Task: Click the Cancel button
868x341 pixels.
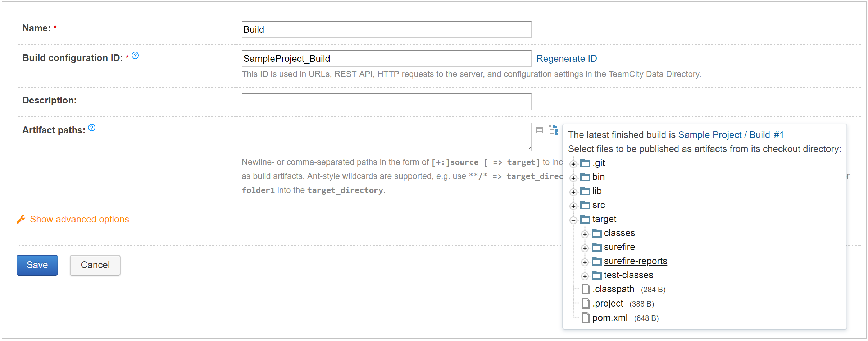Action: tap(95, 265)
